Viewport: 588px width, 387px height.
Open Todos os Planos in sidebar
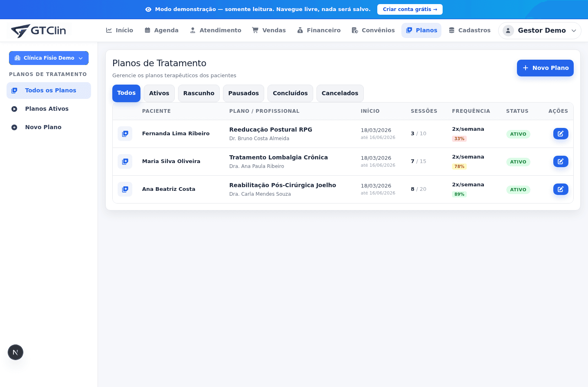point(49,90)
